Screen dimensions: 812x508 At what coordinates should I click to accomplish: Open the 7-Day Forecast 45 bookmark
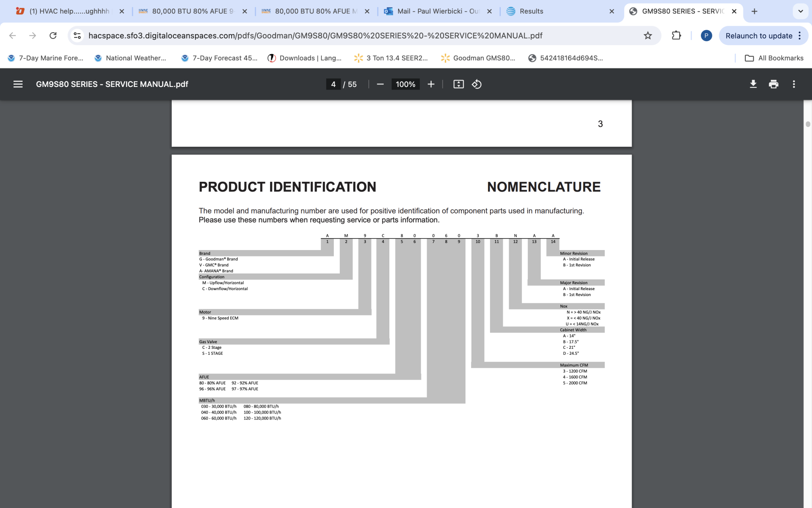tap(219, 58)
